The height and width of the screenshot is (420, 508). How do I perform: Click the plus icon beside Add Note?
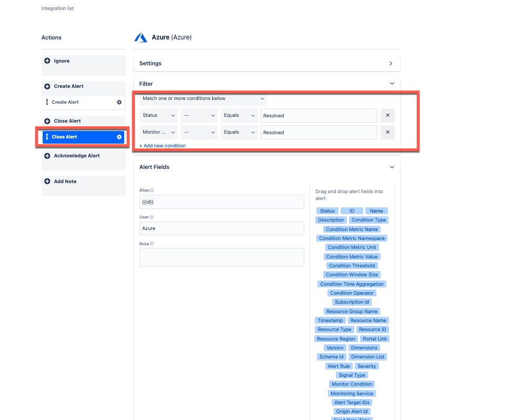click(x=47, y=182)
